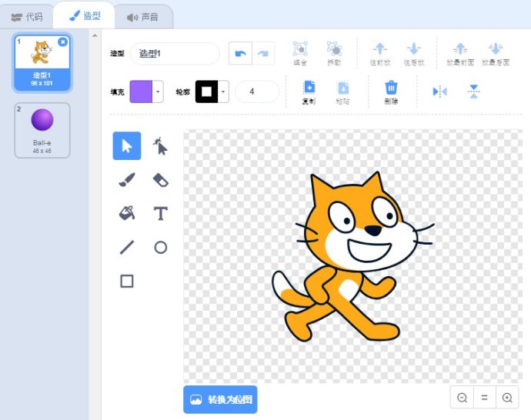
Task: Undo the last costume edit
Action: coord(240,53)
